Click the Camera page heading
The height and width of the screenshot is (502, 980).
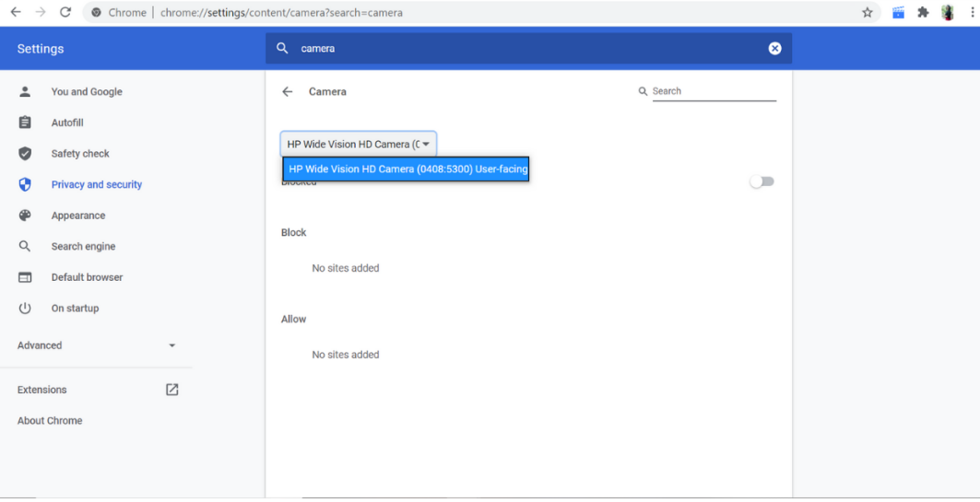[327, 92]
